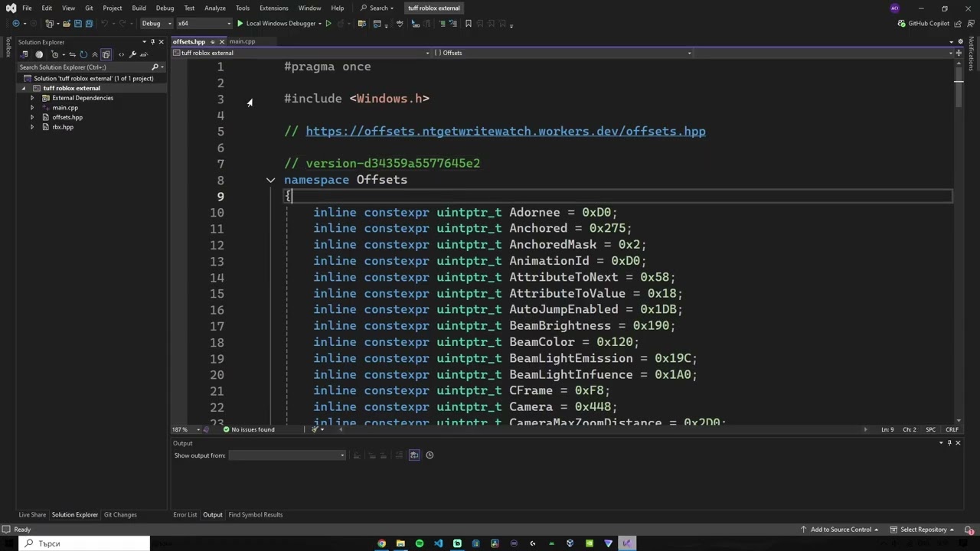Start the Local Windows Debugger

pos(276,23)
